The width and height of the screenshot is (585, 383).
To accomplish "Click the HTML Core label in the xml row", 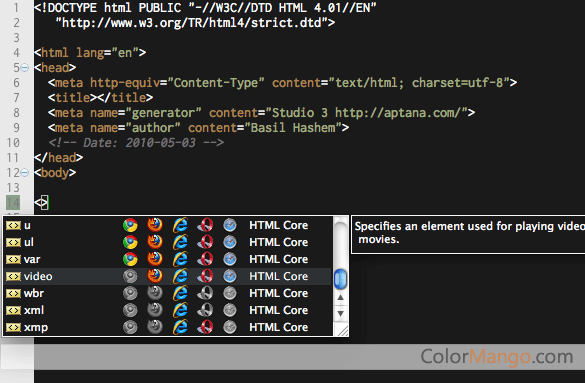I will coord(279,310).
